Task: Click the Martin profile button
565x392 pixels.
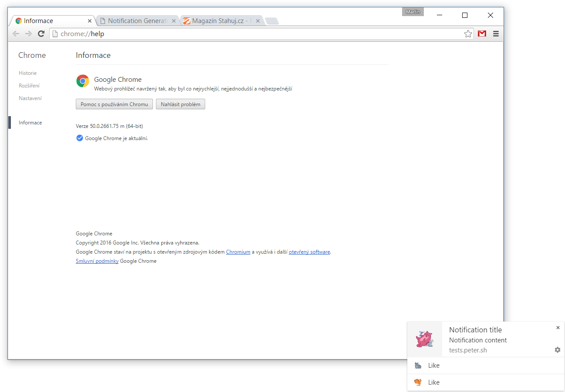Action: [413, 12]
